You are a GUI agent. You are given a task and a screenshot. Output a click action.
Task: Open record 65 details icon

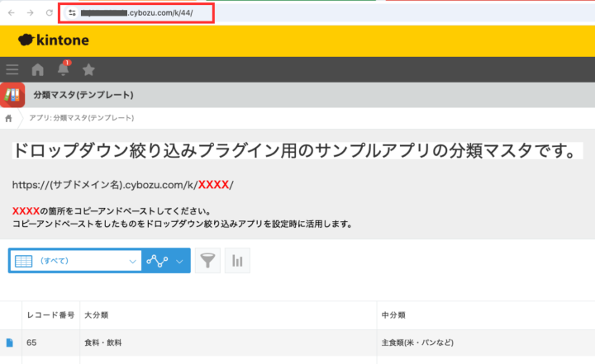click(10, 342)
